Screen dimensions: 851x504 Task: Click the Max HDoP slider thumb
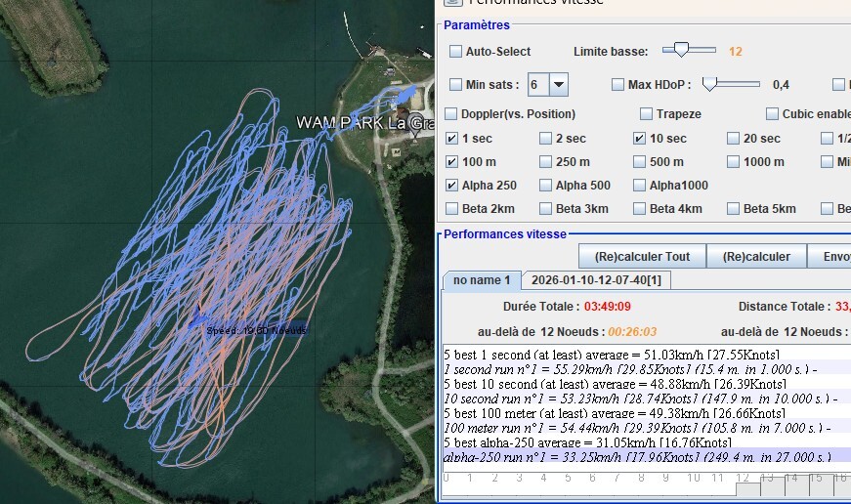pyautogui.click(x=710, y=84)
